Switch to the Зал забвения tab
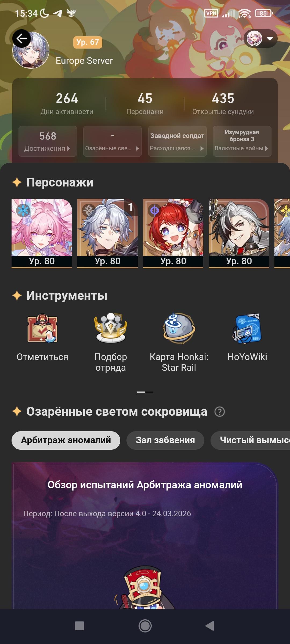290x644 pixels. (165, 440)
